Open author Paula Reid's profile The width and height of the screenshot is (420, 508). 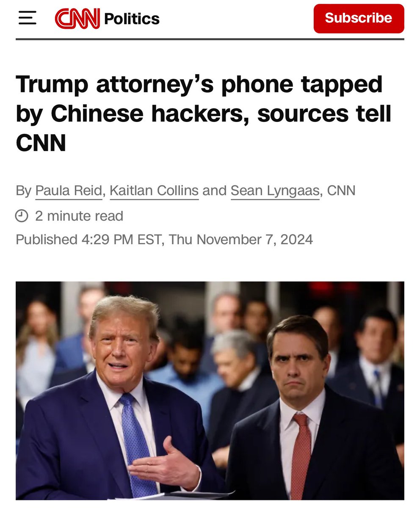point(69,191)
